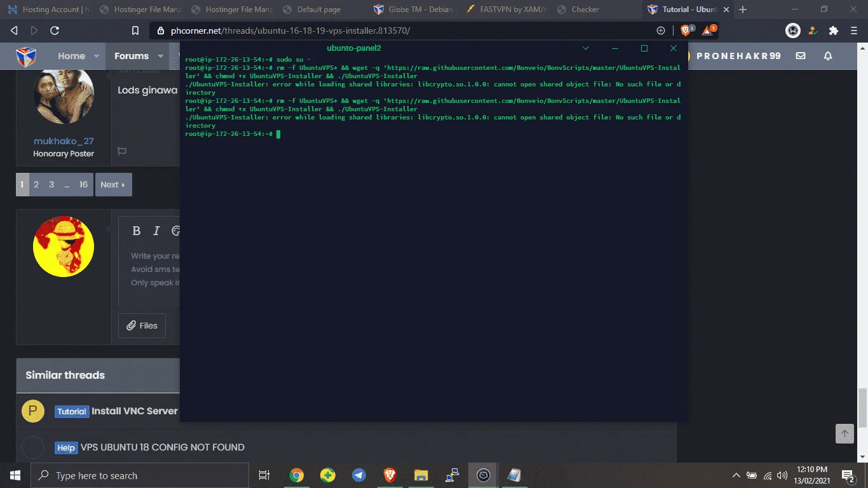Open Brave Shields lion icon
868x488 pixels.
(x=687, y=30)
